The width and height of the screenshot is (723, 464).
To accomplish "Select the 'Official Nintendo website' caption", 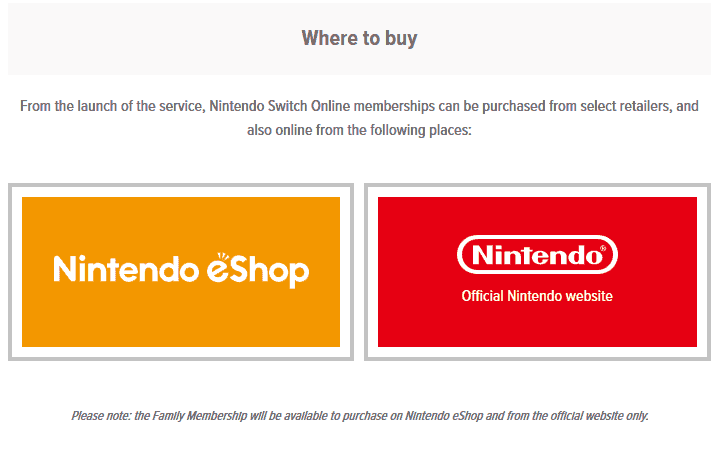I will coord(537,296).
